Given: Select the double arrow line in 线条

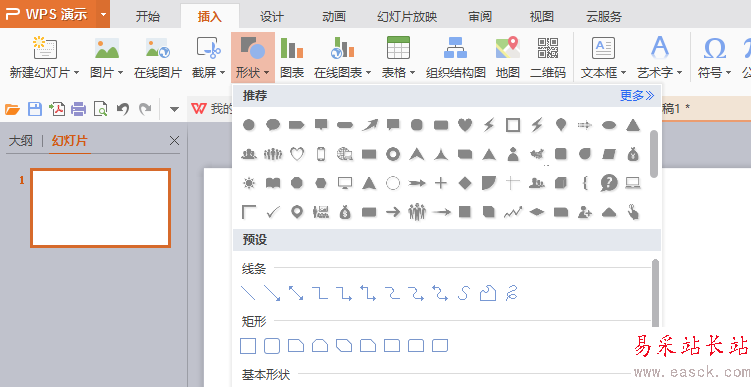Looking at the screenshot, I should [296, 293].
